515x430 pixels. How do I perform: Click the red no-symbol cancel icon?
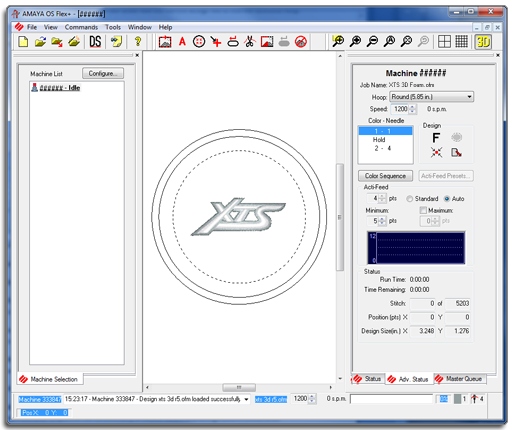[301, 42]
